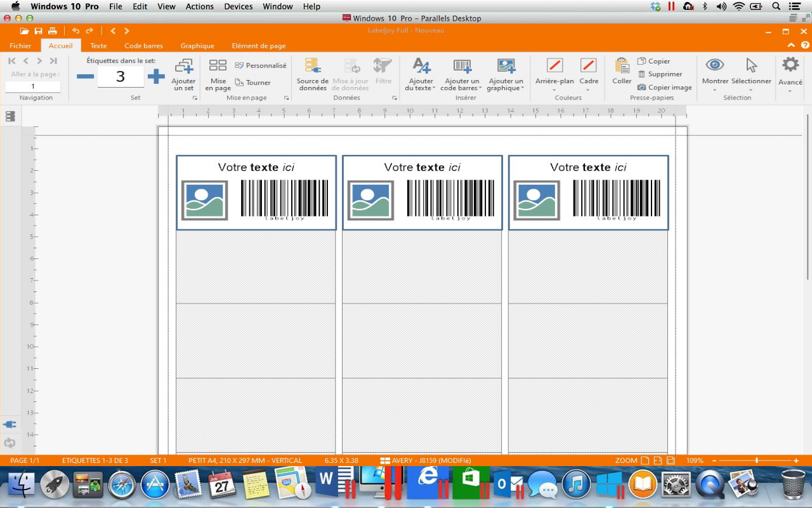Open the Montrer eye dropdown
Viewport: 812px width, 508px height.
click(x=715, y=75)
